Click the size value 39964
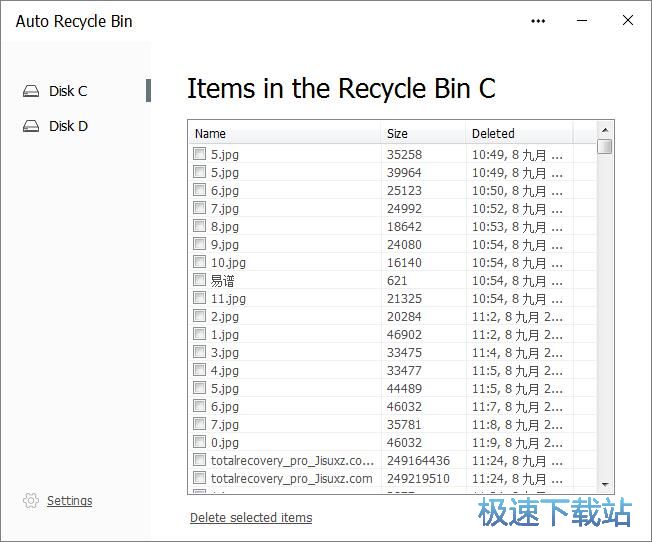This screenshot has width=652, height=542. 404,173
